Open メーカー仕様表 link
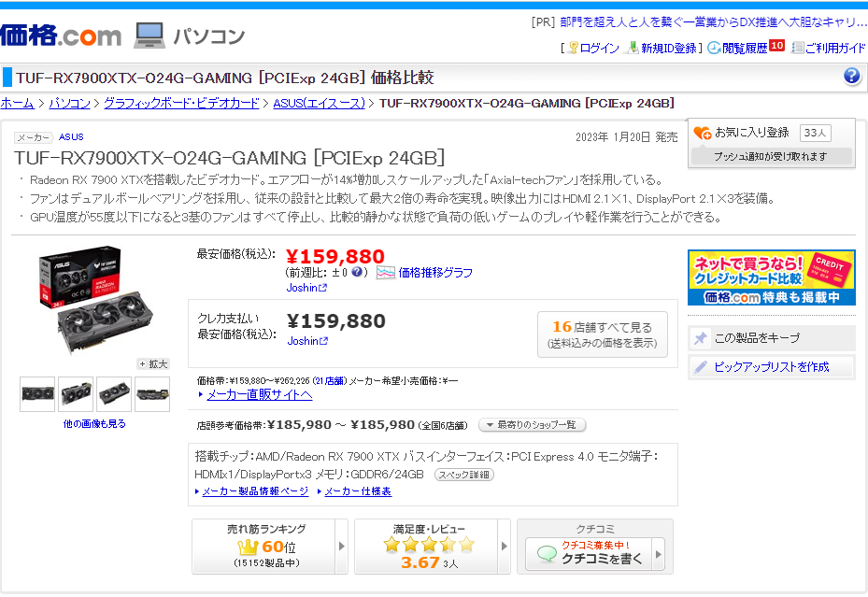Image resolution: width=868 pixels, height=597 pixels. (x=358, y=491)
